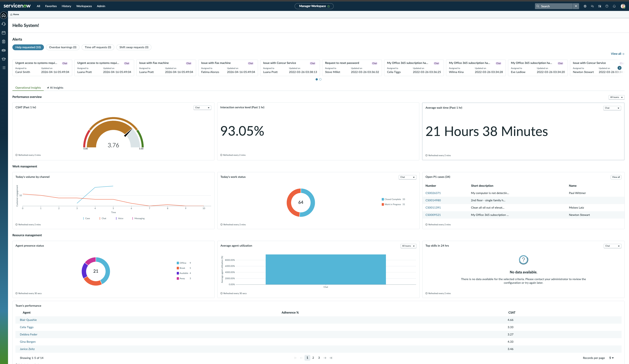Select Shift swap requests (0) filter pill
This screenshot has width=629, height=364.
134,47
